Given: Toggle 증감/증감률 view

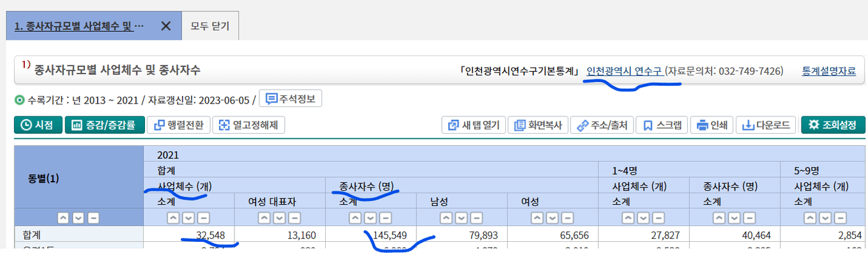Looking at the screenshot, I should 104,125.
